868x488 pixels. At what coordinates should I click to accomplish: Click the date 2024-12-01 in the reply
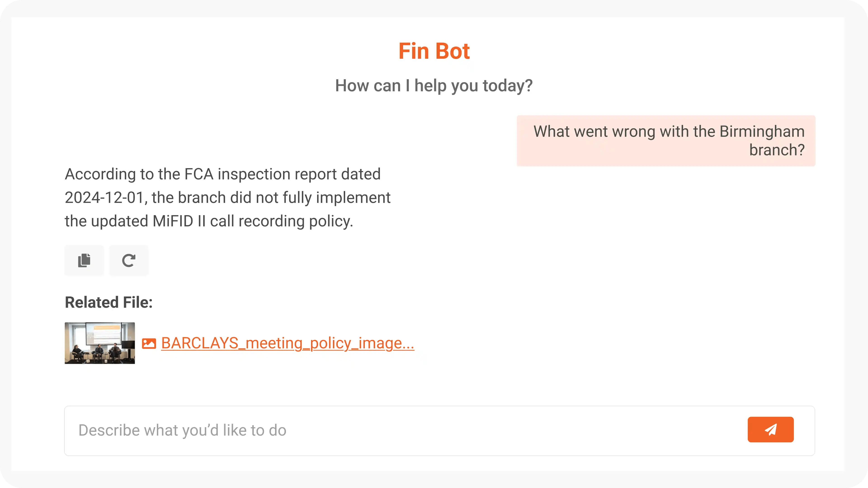click(x=104, y=198)
